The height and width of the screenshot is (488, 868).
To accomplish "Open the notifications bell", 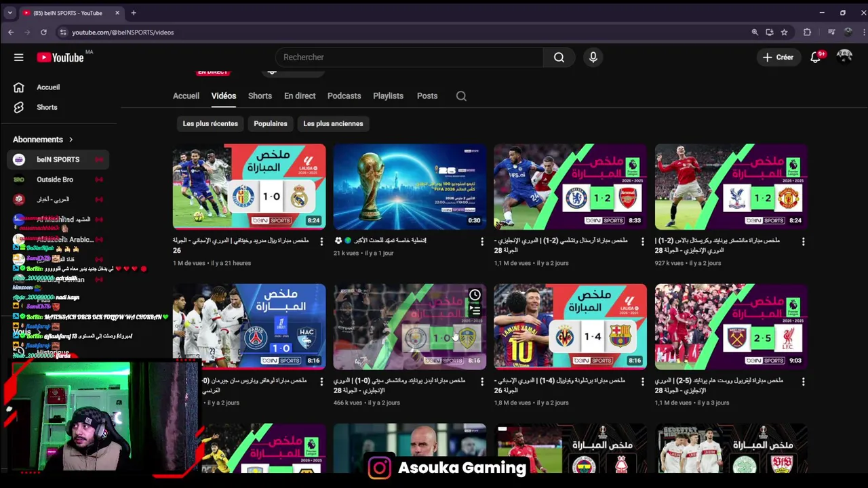I will 816,58.
